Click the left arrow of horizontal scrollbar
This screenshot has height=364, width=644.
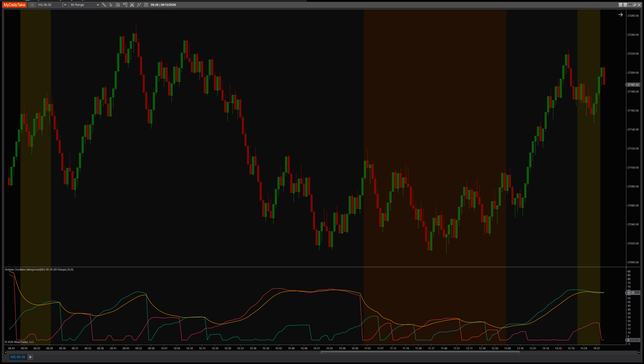point(5,352)
